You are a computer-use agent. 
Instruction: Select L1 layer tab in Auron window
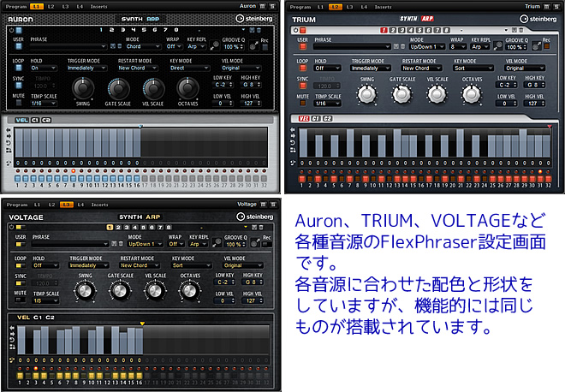click(x=37, y=7)
